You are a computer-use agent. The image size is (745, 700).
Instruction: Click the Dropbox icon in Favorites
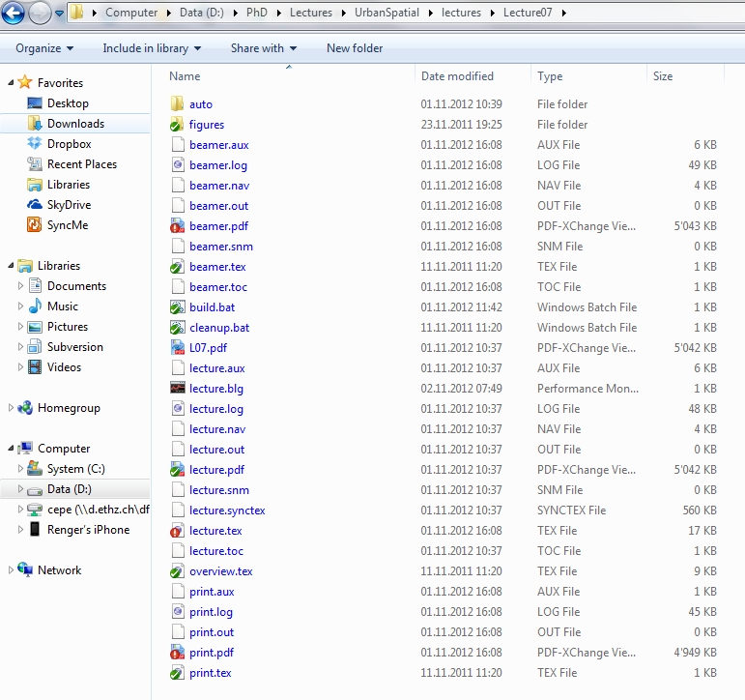pos(35,144)
